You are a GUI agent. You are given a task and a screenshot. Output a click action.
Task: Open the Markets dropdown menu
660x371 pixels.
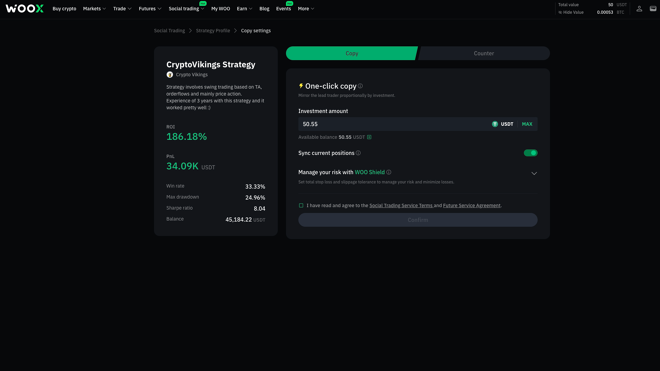click(94, 8)
